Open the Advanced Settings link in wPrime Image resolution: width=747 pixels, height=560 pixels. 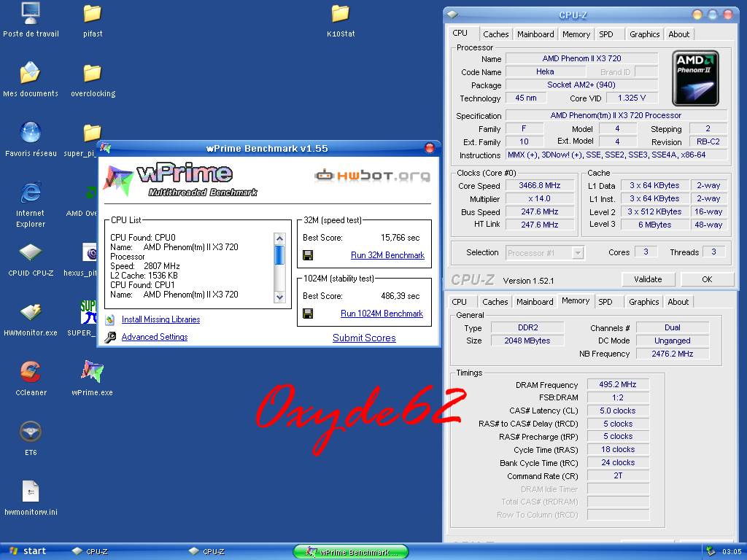click(x=155, y=337)
